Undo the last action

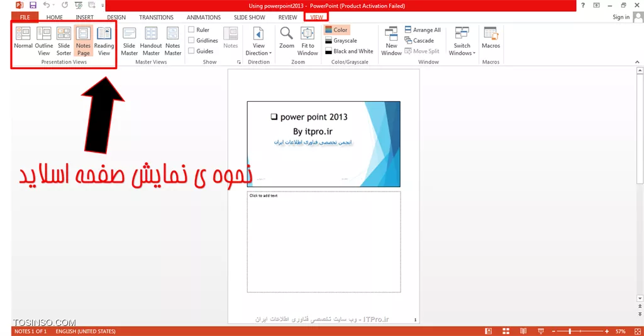point(47,5)
